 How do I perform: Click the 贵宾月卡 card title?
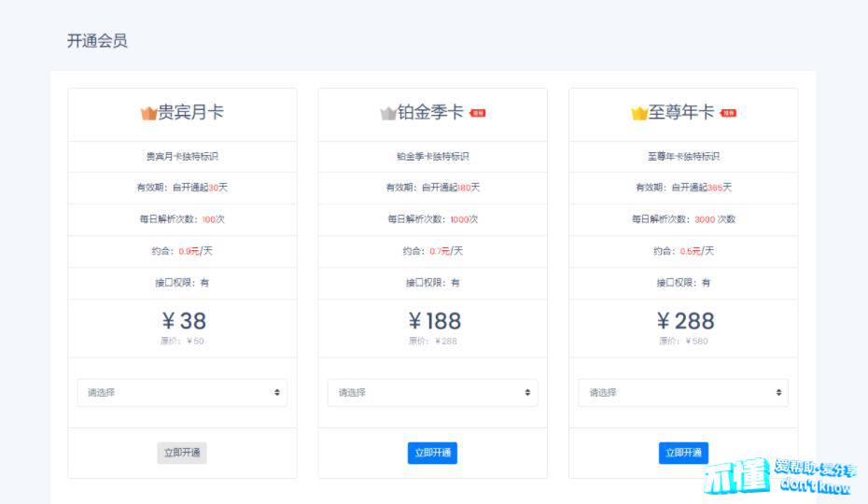point(190,113)
